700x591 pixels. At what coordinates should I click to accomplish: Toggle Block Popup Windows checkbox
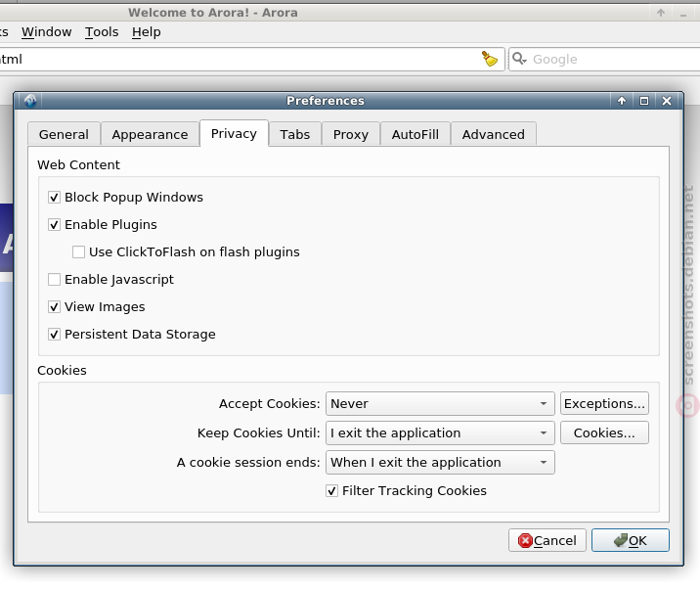(x=54, y=197)
